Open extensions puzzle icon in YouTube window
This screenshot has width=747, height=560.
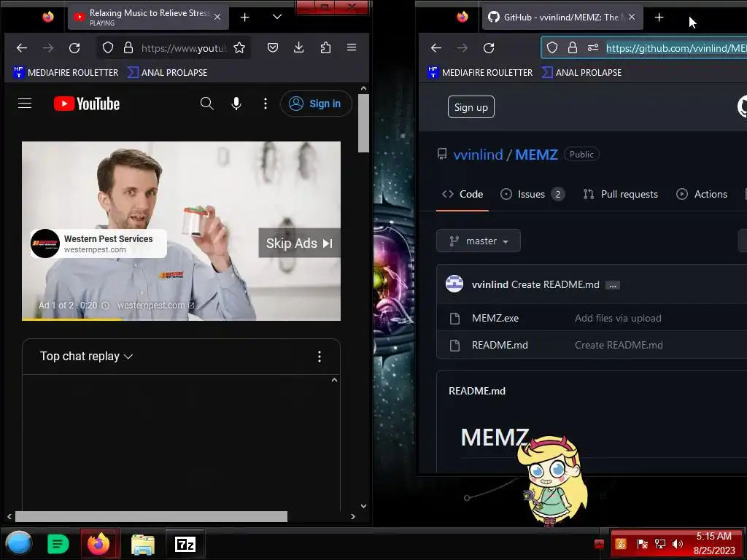(x=325, y=47)
